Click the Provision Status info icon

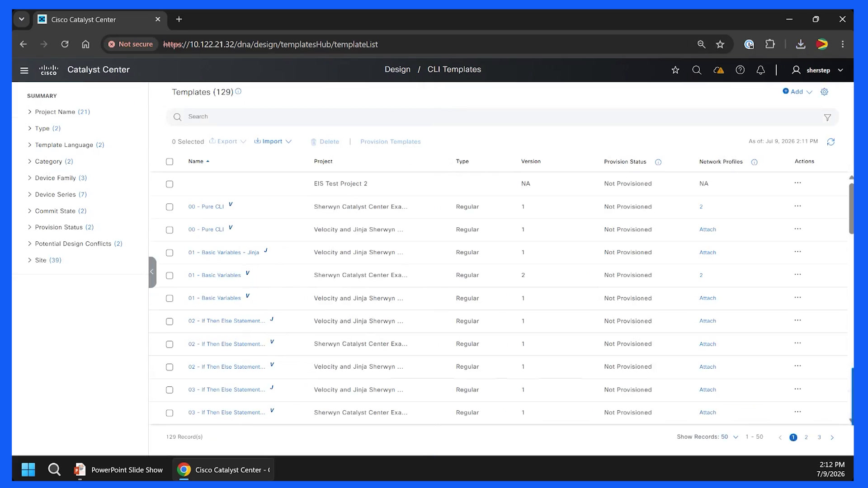pyautogui.click(x=658, y=162)
